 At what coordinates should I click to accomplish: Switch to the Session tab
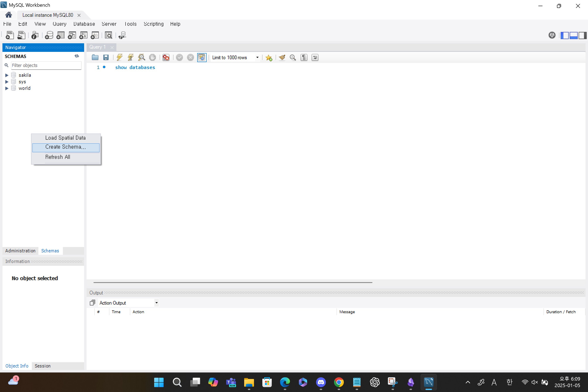(x=42, y=366)
